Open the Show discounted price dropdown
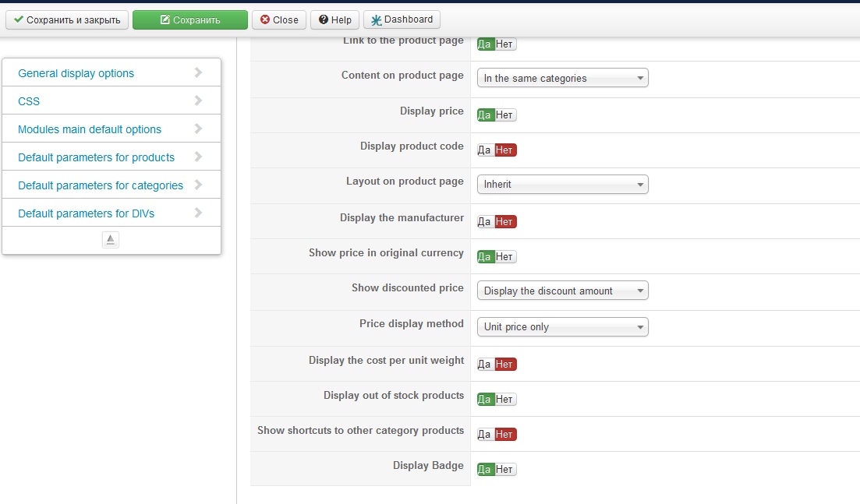Viewport: 860px width, 504px height. tap(562, 291)
